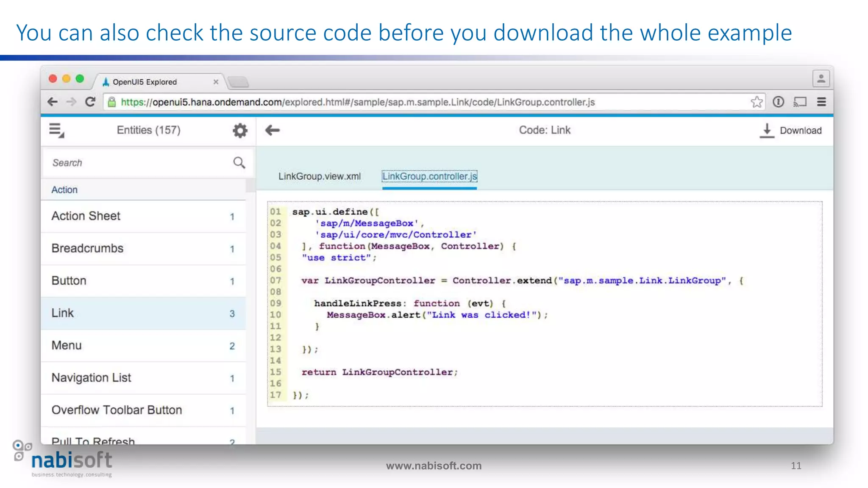This screenshot has height=488, width=868.
Task: Click count 2 beside Menu
Action: pyautogui.click(x=232, y=346)
